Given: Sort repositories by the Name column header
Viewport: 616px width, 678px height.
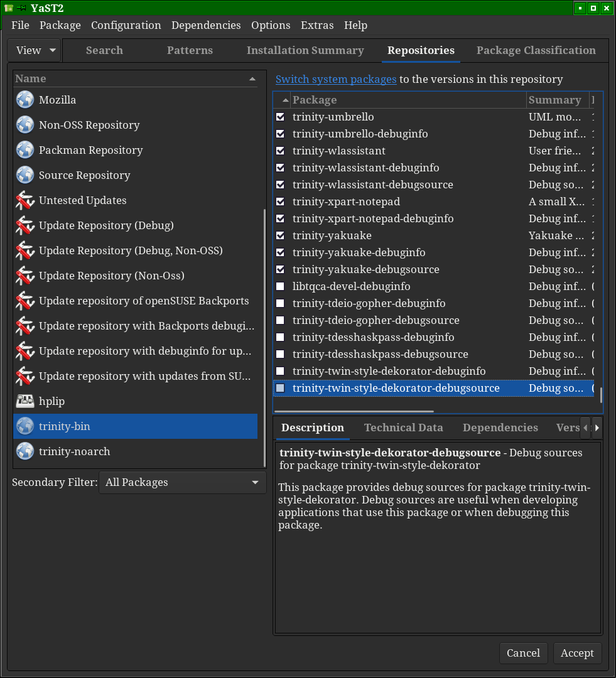Looking at the screenshot, I should tap(135, 78).
